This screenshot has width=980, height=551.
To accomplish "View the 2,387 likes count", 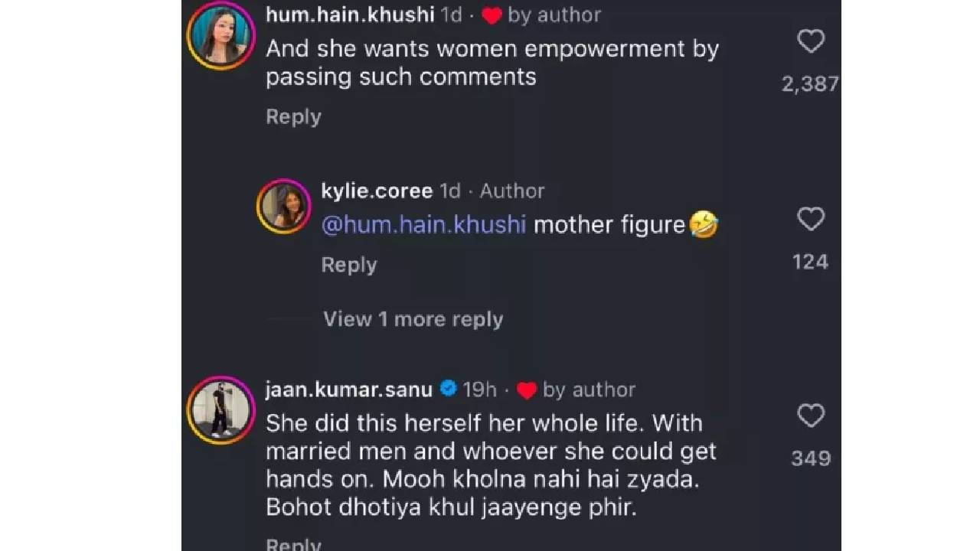I will 810,84.
